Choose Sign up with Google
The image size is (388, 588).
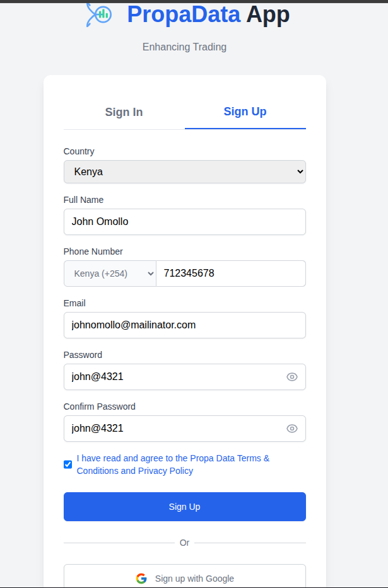point(184,578)
